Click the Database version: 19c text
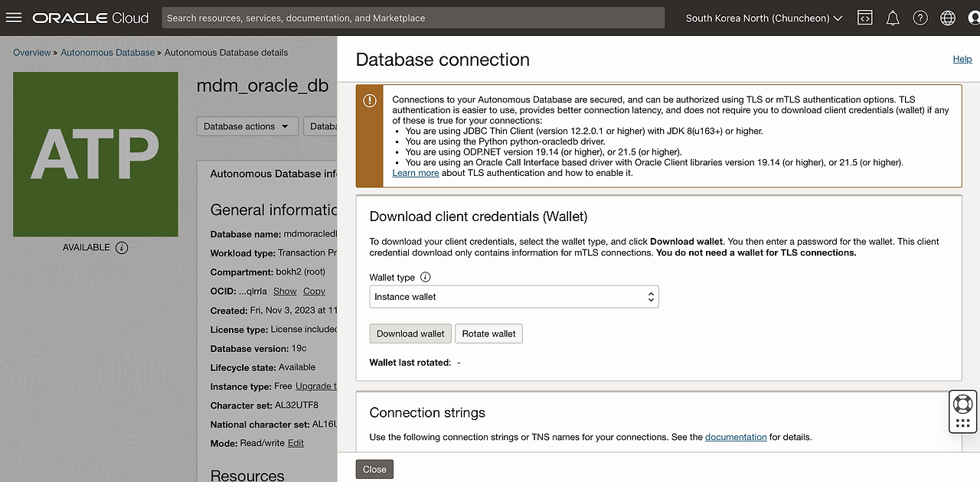980x482 pixels. 259,348
